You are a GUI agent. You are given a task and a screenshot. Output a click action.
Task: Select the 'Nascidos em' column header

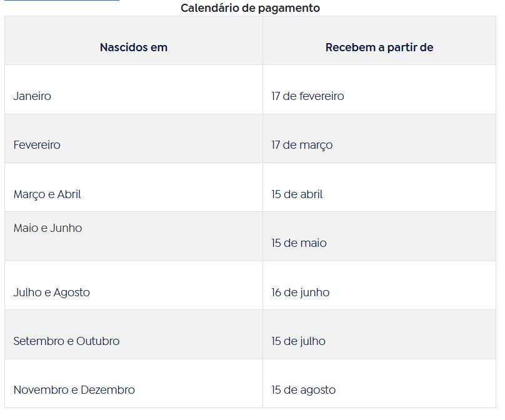point(134,47)
